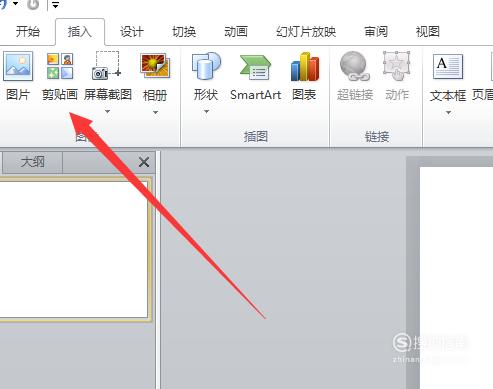Select the 大纲 pane tab
Viewport: 493px width, 389px height.
[32, 162]
